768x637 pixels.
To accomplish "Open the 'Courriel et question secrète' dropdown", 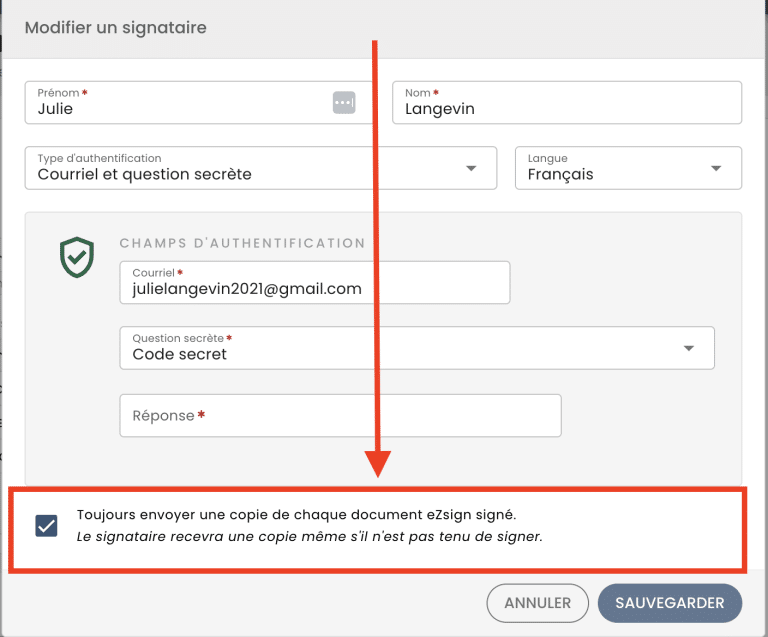I will pos(261,168).
